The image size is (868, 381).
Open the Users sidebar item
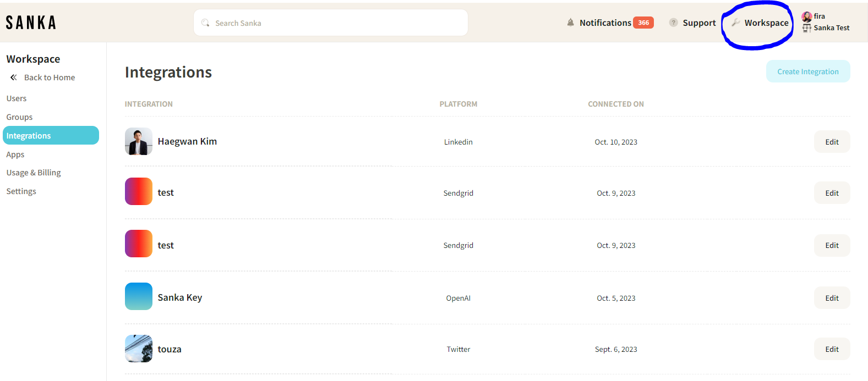[17, 98]
